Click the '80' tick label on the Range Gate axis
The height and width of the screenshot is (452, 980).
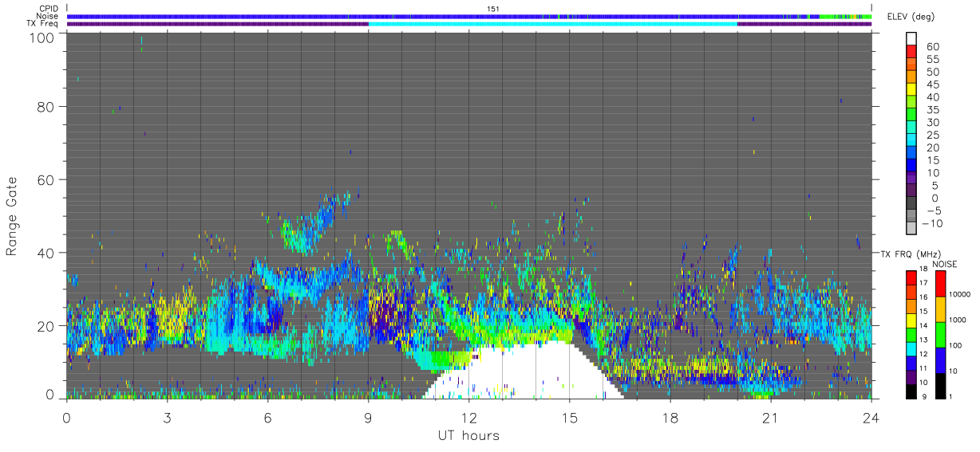tap(47, 106)
